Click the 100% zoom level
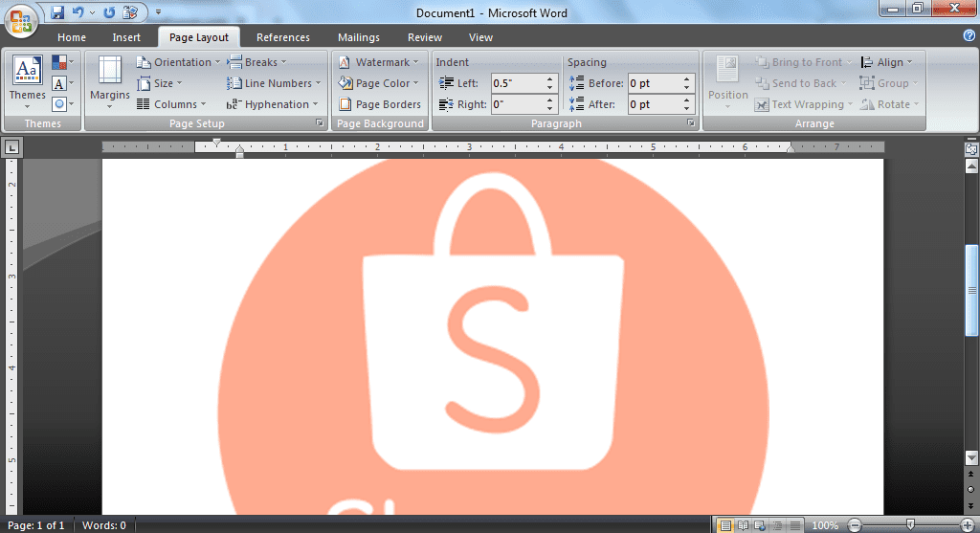980x533 pixels. point(825,525)
